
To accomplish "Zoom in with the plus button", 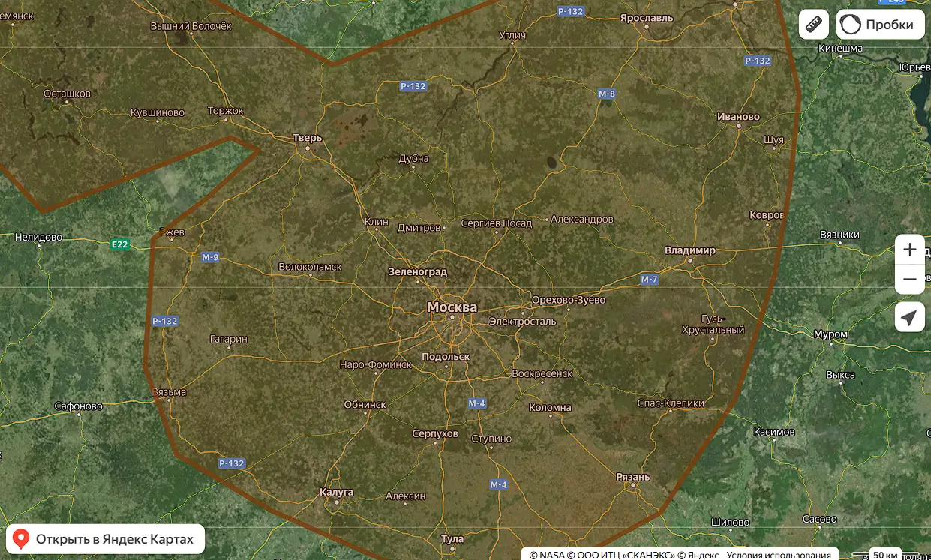I will (909, 249).
